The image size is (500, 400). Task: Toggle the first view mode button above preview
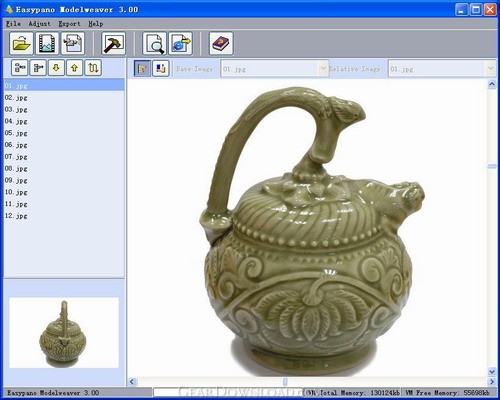[x=142, y=69]
